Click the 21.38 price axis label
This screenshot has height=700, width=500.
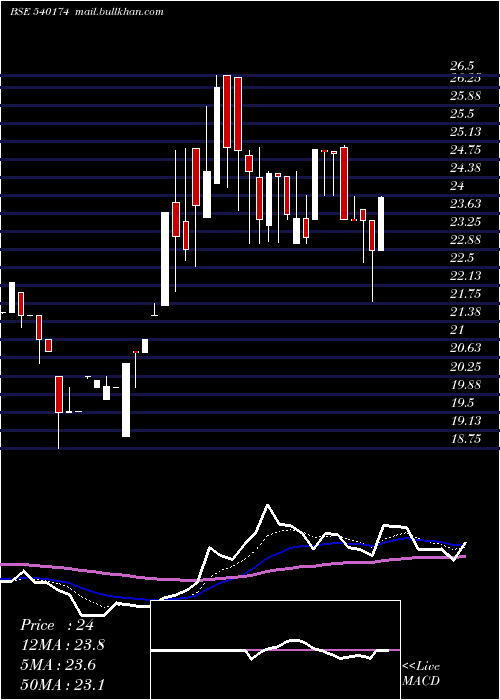(465, 312)
